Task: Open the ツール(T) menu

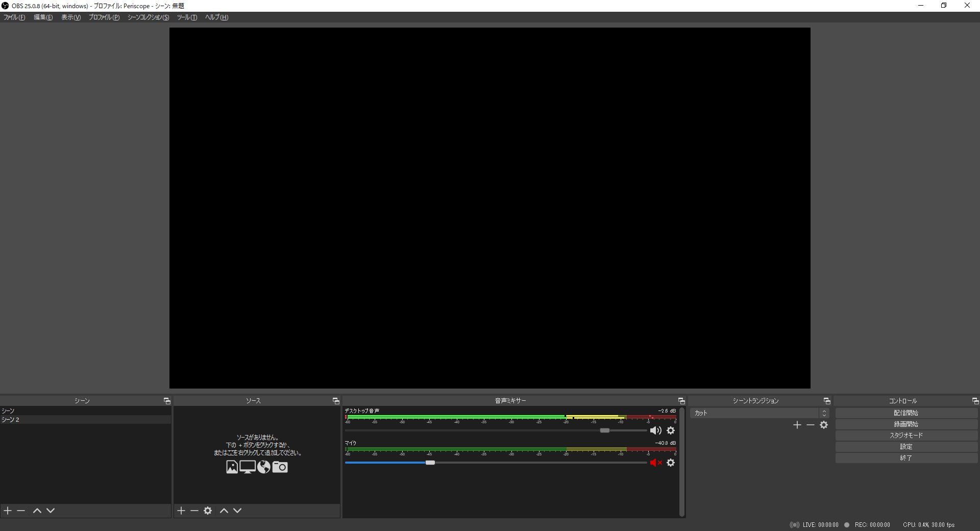Action: [x=187, y=17]
